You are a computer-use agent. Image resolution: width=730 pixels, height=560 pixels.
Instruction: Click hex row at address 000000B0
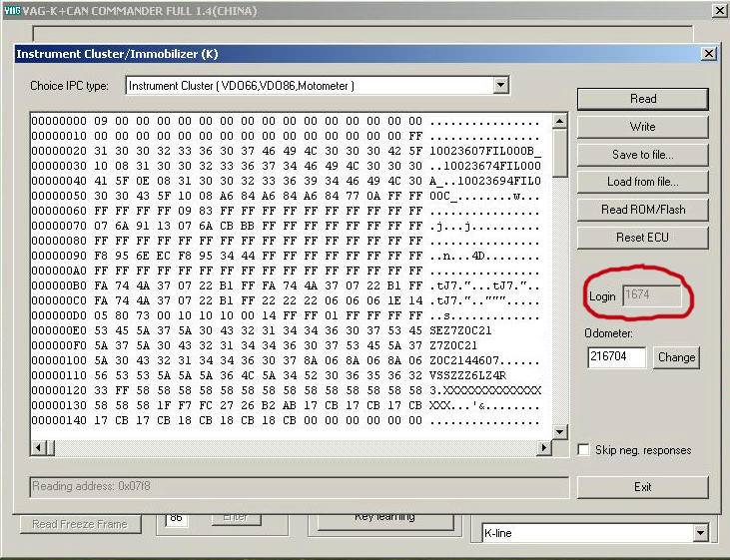click(x=286, y=285)
